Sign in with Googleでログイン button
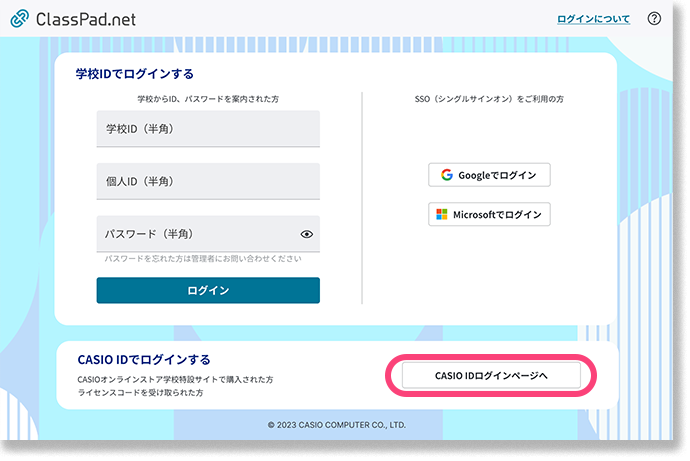The height and width of the screenshot is (461, 690). pyautogui.click(x=489, y=175)
